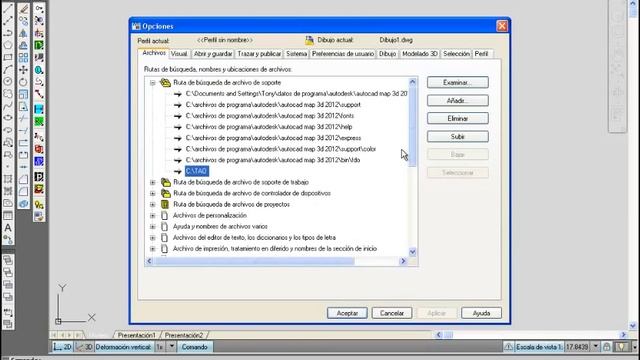This screenshot has width=640, height=360.
Task: Switch to the 'Modelado 3D' tab
Action: point(420,54)
